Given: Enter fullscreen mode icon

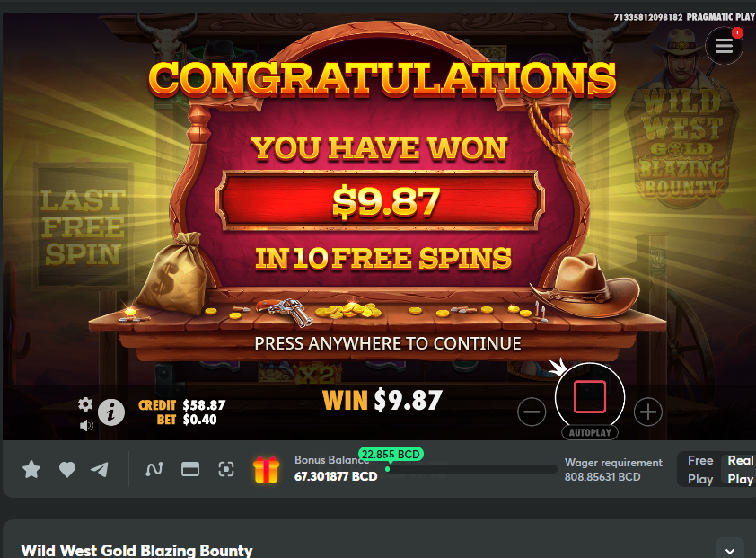Looking at the screenshot, I should point(225,469).
